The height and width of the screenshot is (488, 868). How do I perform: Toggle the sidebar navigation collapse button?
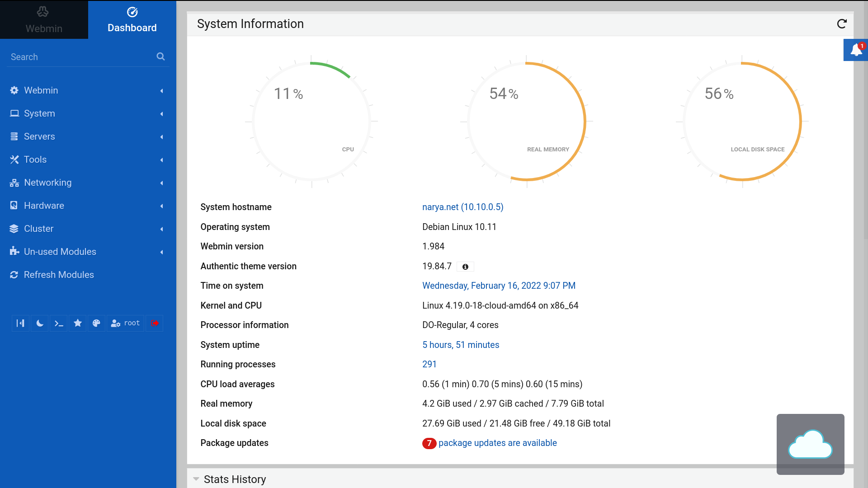click(20, 323)
